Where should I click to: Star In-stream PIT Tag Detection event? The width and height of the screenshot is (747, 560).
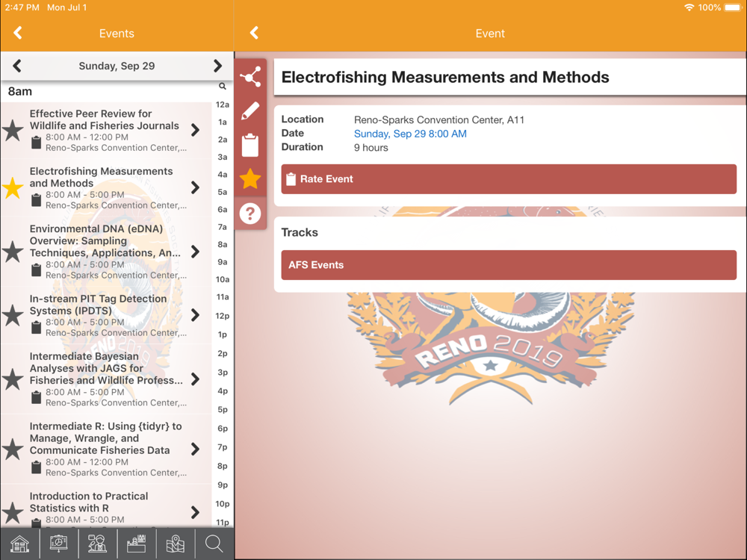pos(13,315)
